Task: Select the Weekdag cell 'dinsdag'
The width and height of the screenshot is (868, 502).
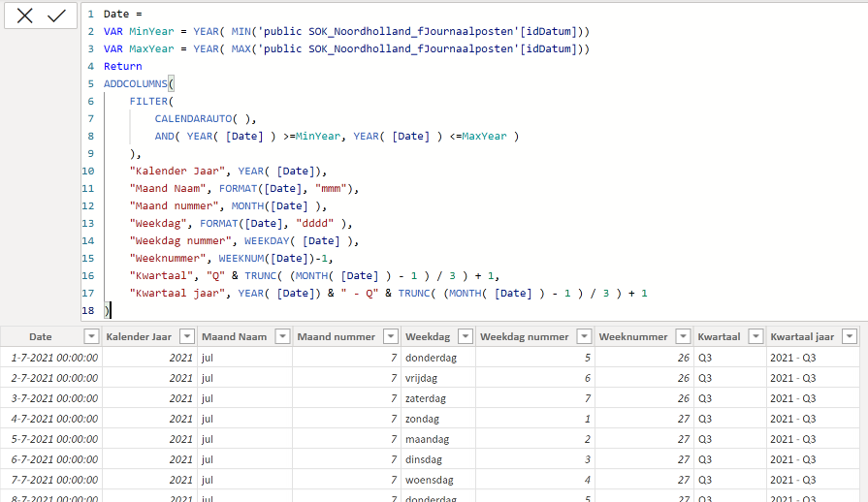Action: coord(438,459)
